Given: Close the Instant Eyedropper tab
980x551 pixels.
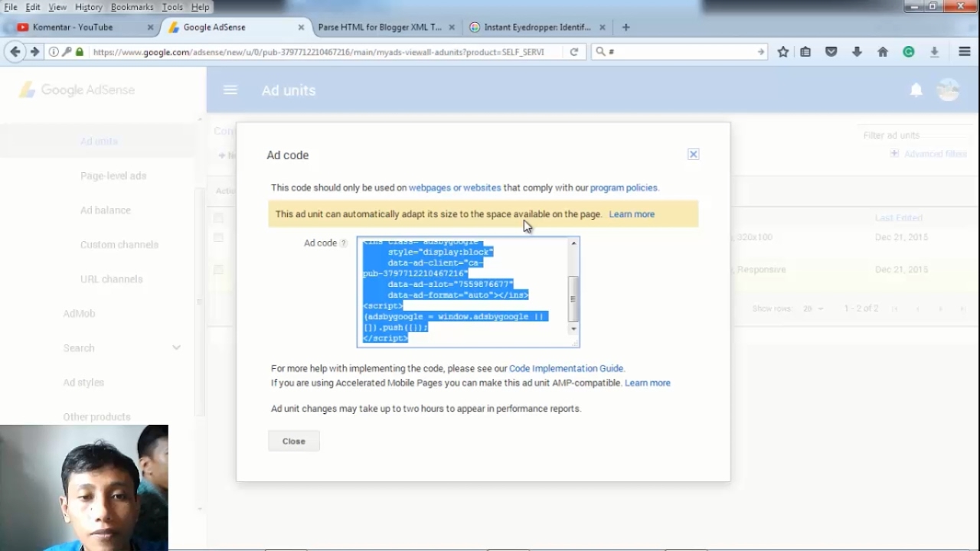Looking at the screenshot, I should [603, 27].
